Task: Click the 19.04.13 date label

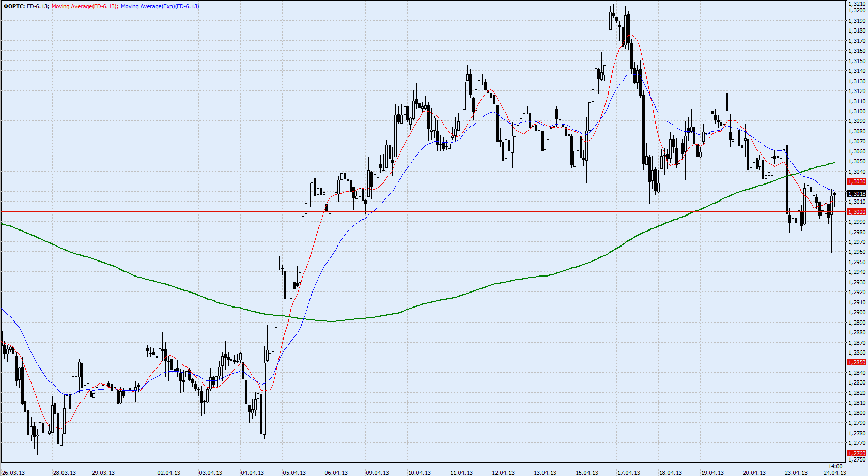Action: coord(712,472)
